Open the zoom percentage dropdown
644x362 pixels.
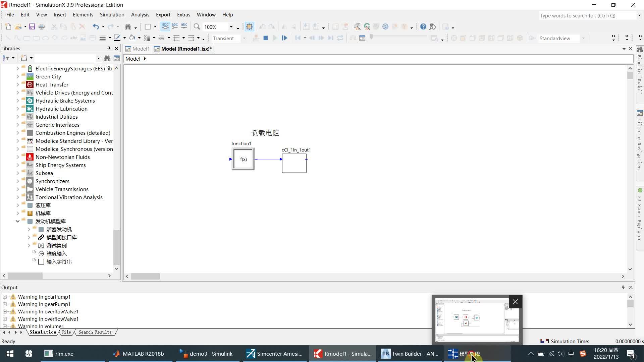231,27
